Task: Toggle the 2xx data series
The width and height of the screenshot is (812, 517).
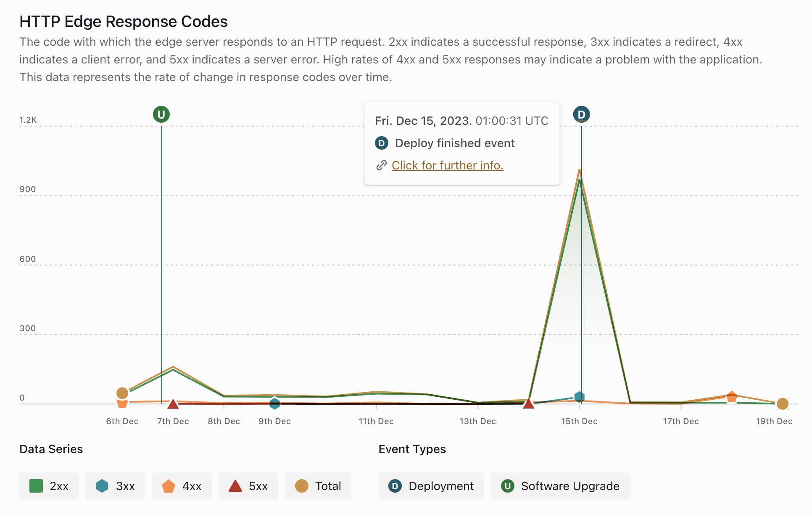Action: click(x=49, y=486)
